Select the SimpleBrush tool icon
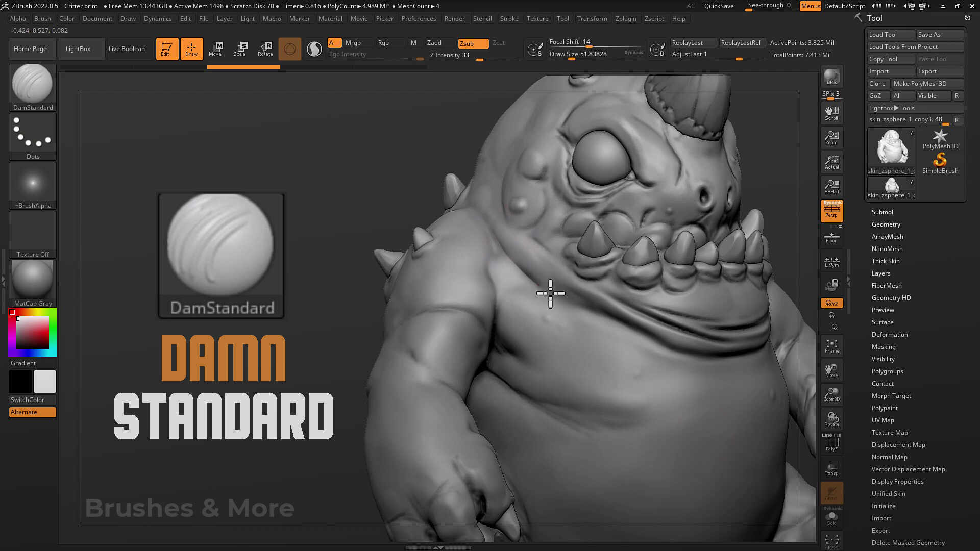Screen dimensions: 980x551 click(x=940, y=164)
